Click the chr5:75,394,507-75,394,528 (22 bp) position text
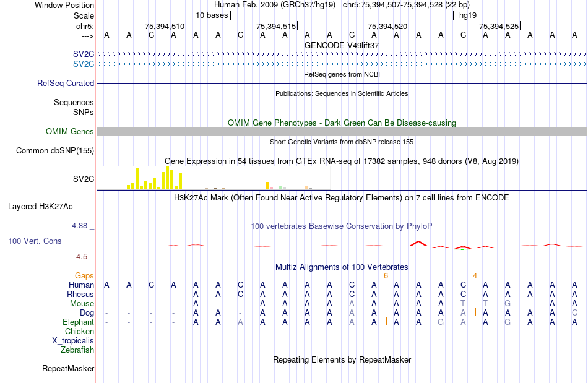Viewport: 588px width, 383px height. (x=406, y=5)
